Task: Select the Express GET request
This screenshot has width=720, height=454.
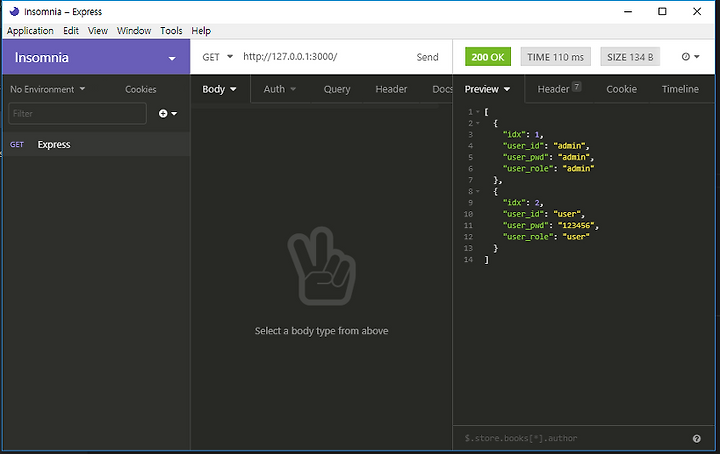Action: (x=96, y=144)
